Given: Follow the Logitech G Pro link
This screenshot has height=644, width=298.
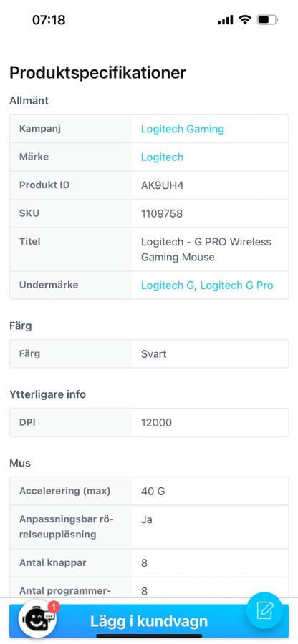Looking at the screenshot, I should (x=237, y=286).
